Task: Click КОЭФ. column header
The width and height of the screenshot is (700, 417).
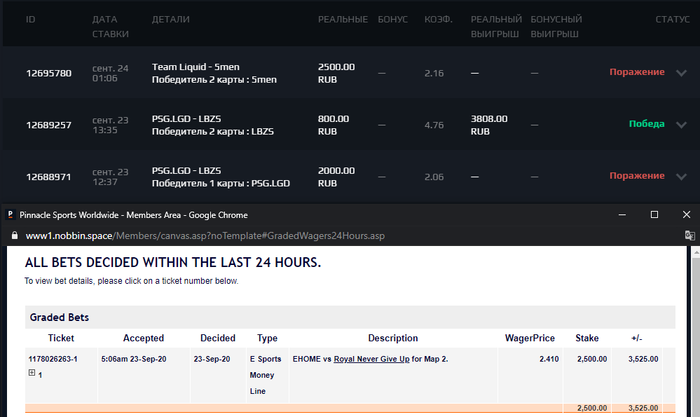Action: tap(438, 20)
